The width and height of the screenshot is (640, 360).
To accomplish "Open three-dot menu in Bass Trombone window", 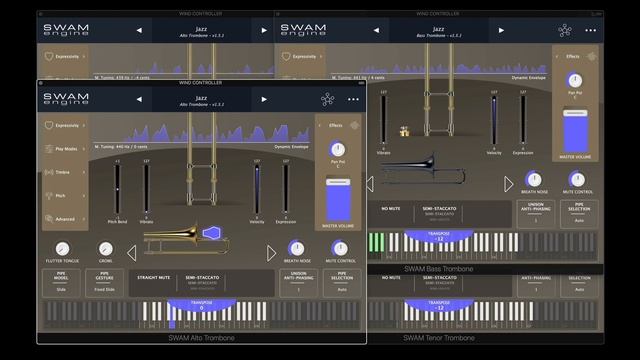I will click(x=591, y=30).
